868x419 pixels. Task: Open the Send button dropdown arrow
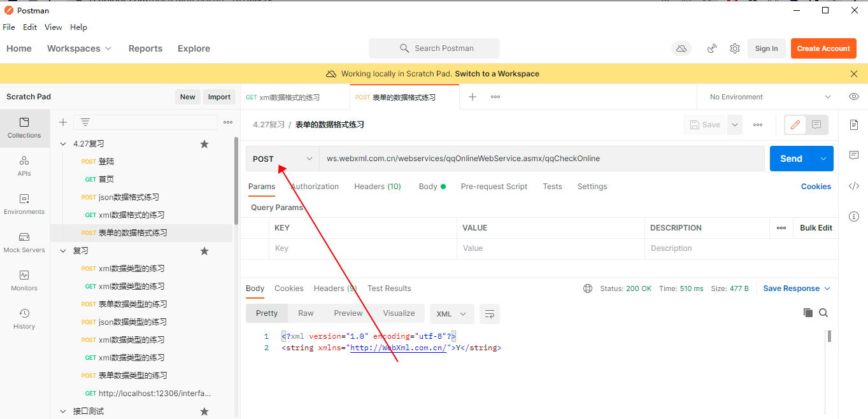coord(823,159)
